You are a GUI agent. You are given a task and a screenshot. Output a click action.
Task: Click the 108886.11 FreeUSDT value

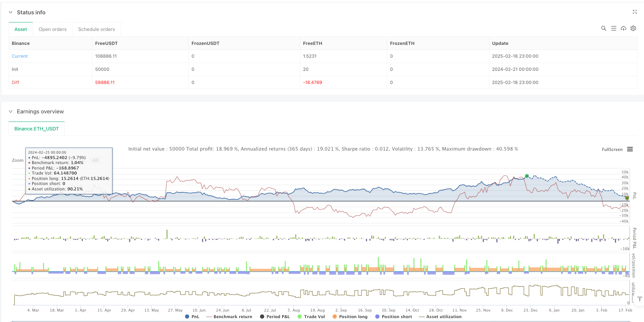(106, 56)
